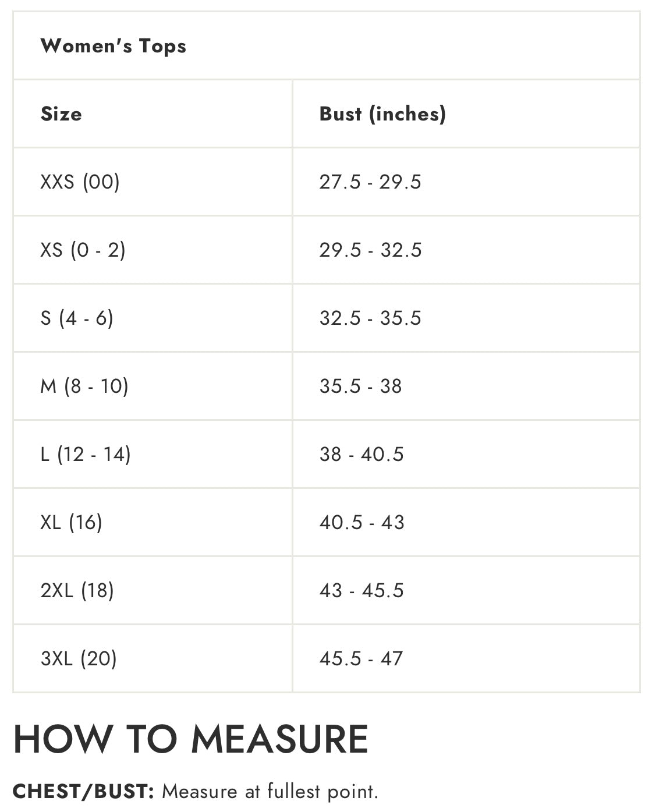Select the M (8 - 10) size cell
The height and width of the screenshot is (812, 652).
tap(84, 387)
